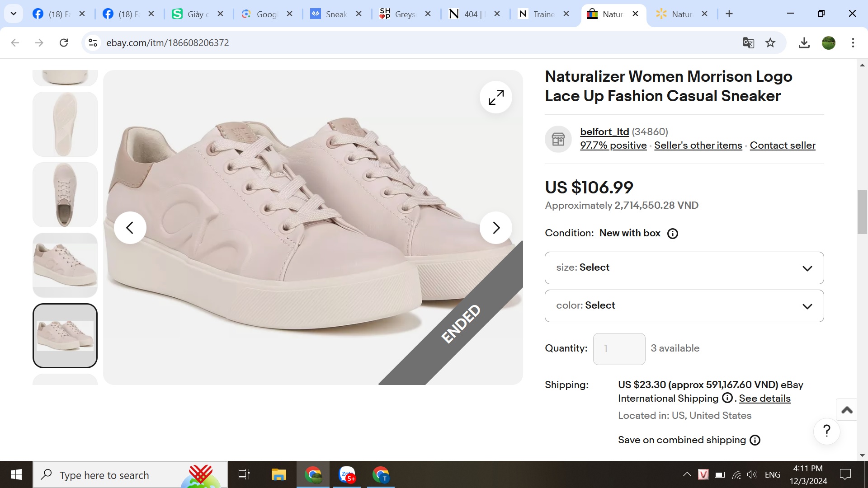Bookmark this page with the star icon
Image resolution: width=868 pixels, height=488 pixels.
(x=770, y=43)
